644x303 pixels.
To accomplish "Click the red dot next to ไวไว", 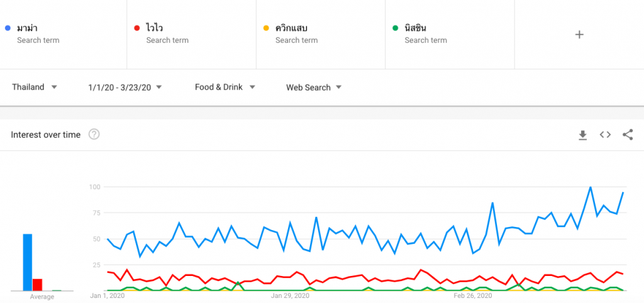I will [x=136, y=28].
